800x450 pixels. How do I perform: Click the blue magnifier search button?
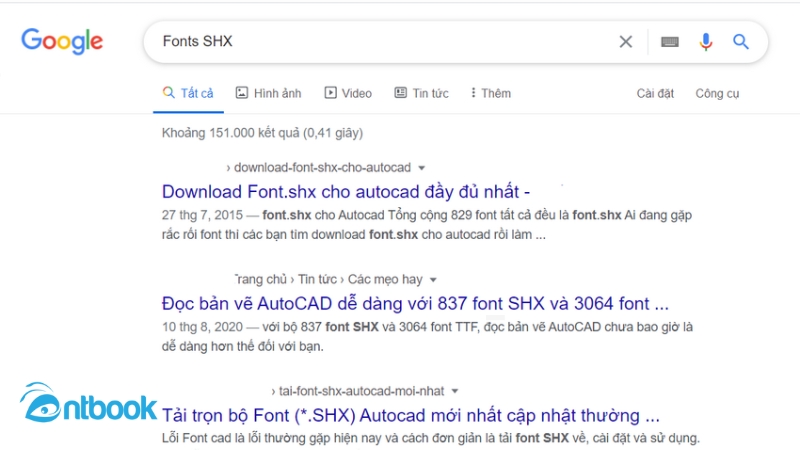[x=741, y=41]
